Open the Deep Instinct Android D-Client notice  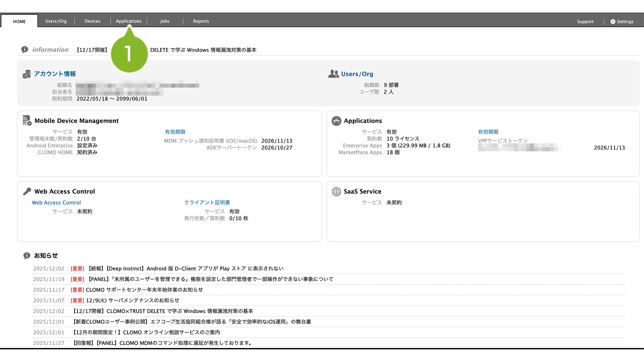click(x=186, y=269)
